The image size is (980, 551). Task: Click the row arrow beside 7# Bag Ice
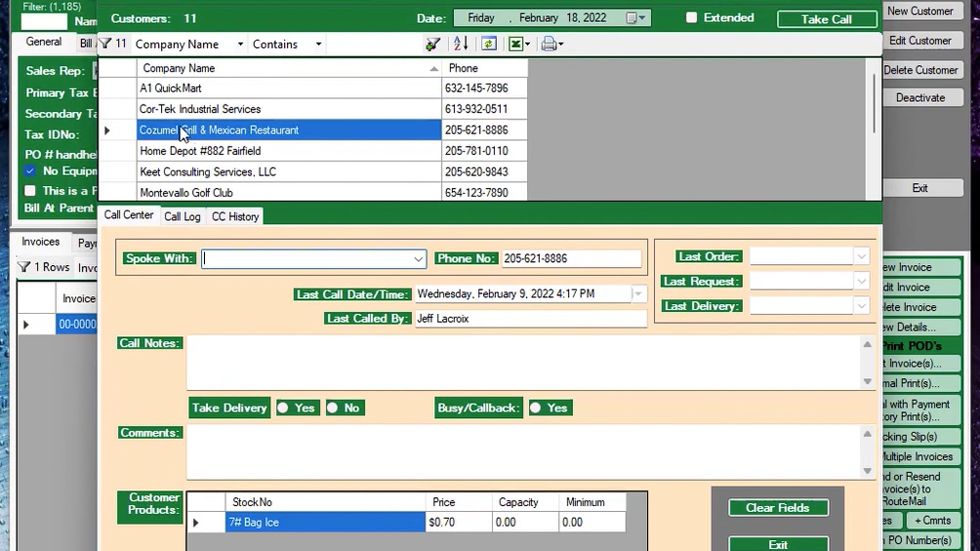pyautogui.click(x=195, y=522)
